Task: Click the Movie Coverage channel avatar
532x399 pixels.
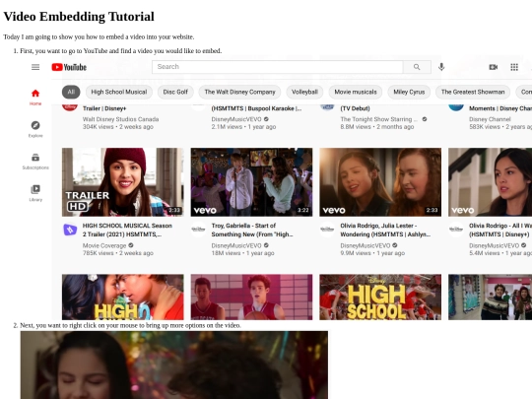Action: coord(70,230)
